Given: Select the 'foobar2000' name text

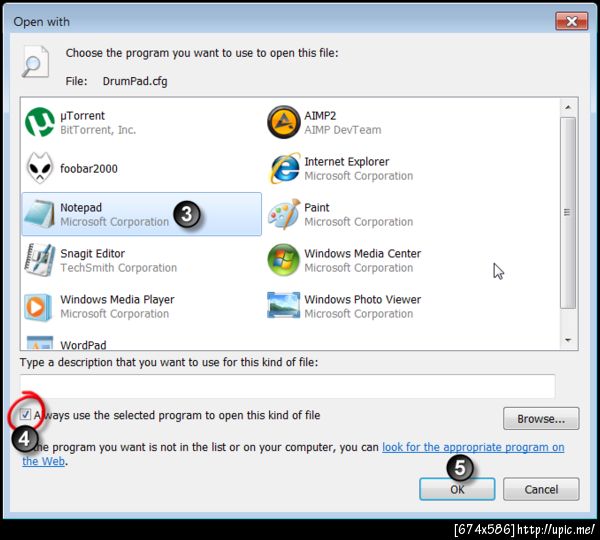Looking at the screenshot, I should pos(89,168).
